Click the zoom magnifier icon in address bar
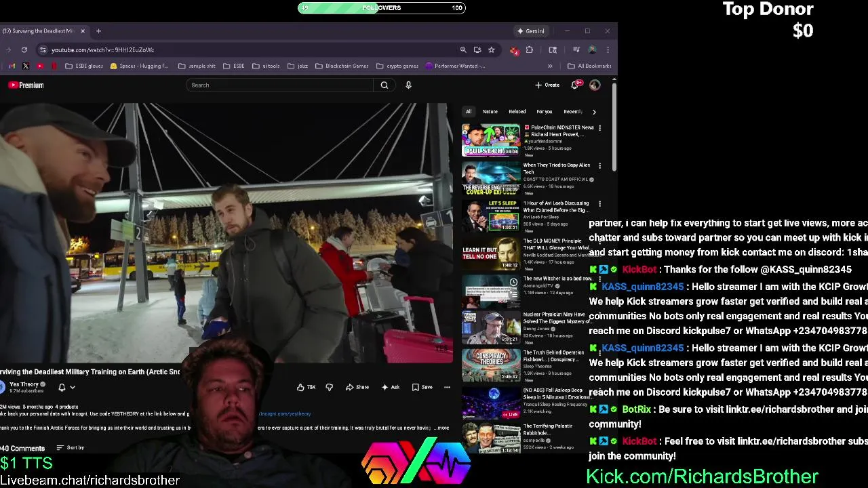 463,49
